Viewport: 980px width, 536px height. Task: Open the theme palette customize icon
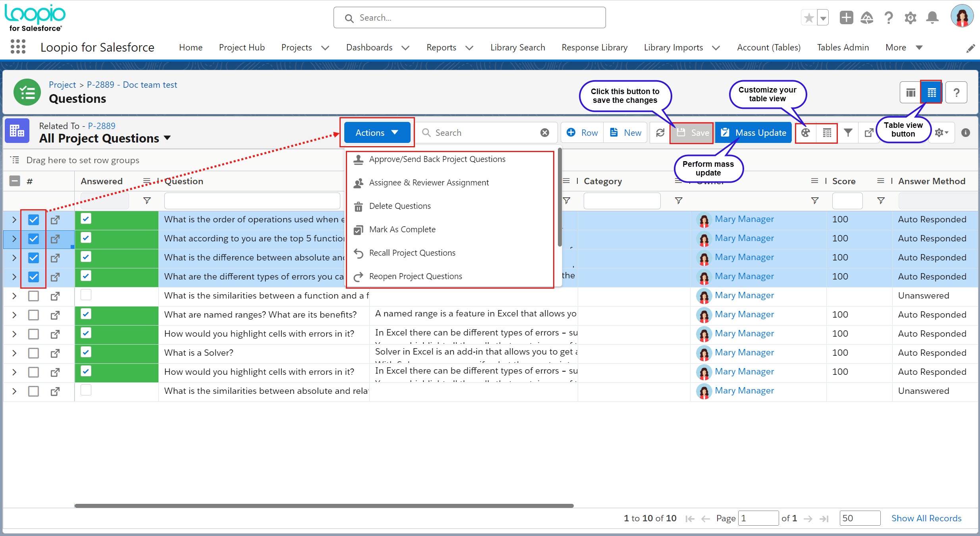click(806, 133)
